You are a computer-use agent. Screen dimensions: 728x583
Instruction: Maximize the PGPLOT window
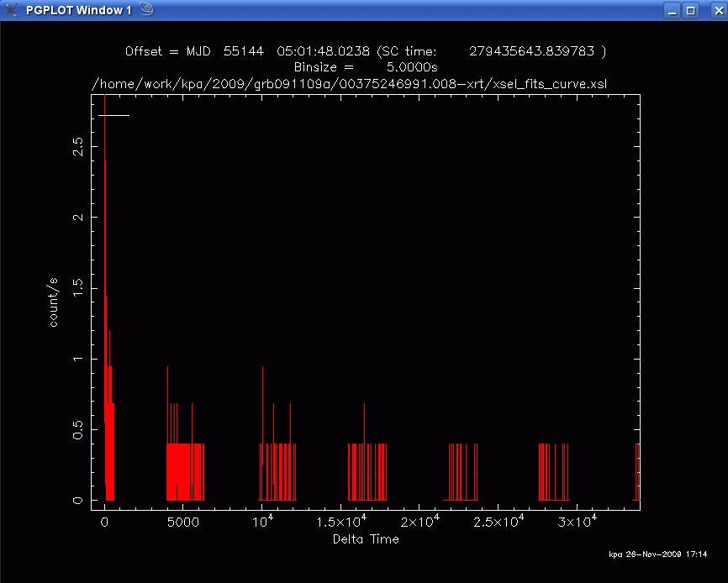click(x=691, y=10)
